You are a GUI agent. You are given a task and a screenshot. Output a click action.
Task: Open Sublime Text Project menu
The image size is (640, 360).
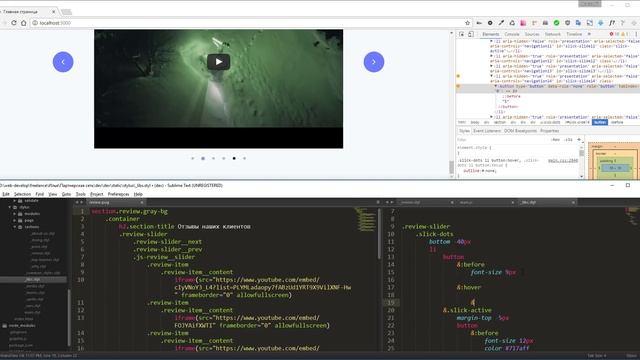coord(97,194)
